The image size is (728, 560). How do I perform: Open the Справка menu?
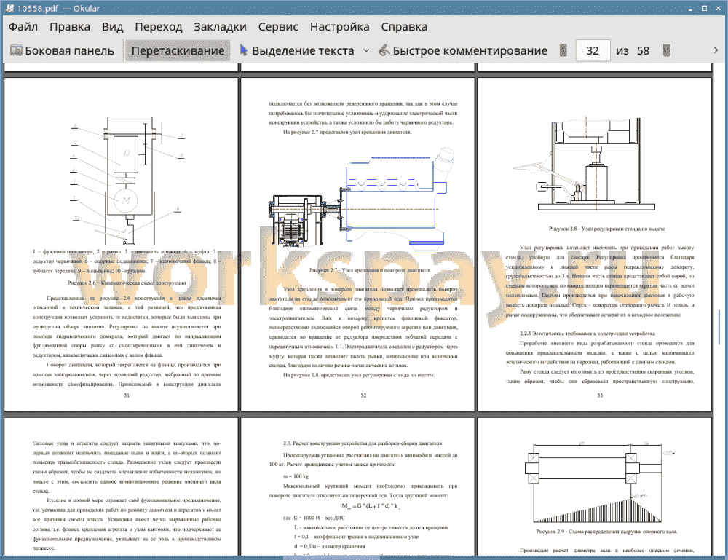pyautogui.click(x=404, y=27)
